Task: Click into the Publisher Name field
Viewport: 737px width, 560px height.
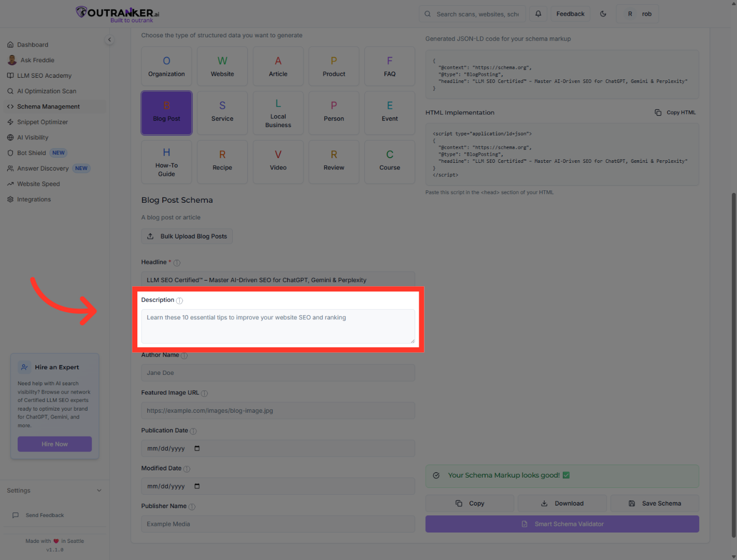Action: (278, 524)
